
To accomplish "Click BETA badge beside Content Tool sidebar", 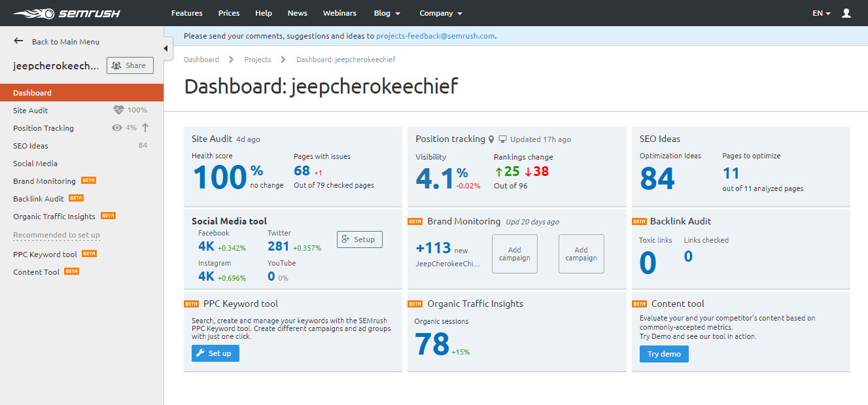I will pyautogui.click(x=71, y=272).
